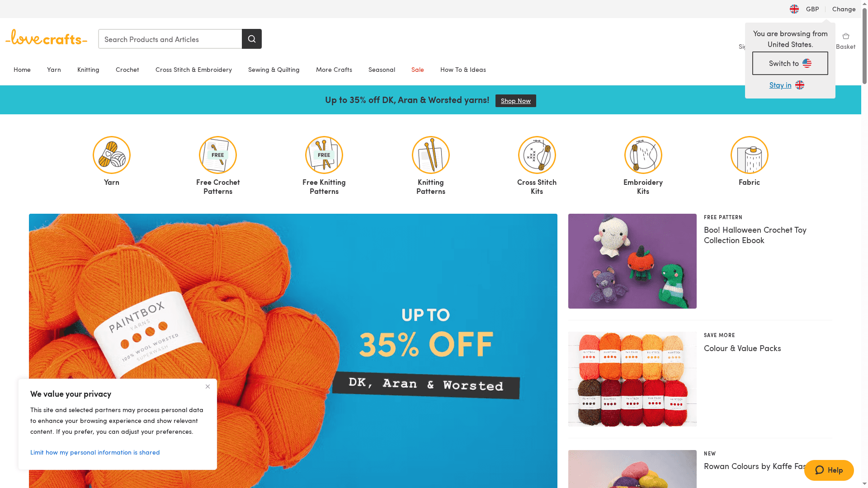Click the search magnifier icon button
The image size is (868, 488).
(x=252, y=39)
